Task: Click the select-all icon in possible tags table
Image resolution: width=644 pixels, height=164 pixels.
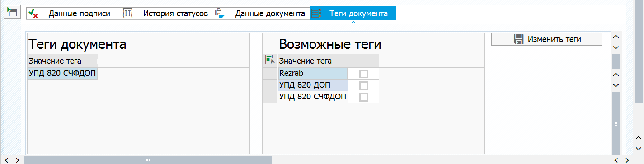Action: pyautogui.click(x=270, y=60)
